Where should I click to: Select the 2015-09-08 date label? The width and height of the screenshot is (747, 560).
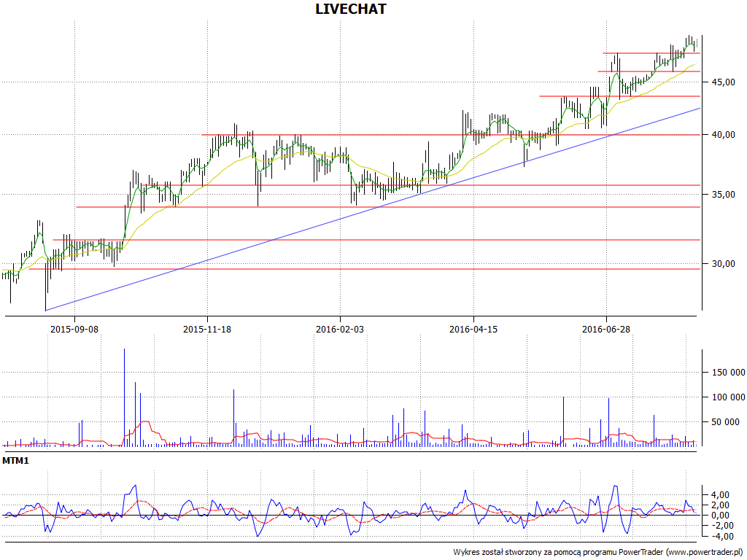[x=74, y=329]
